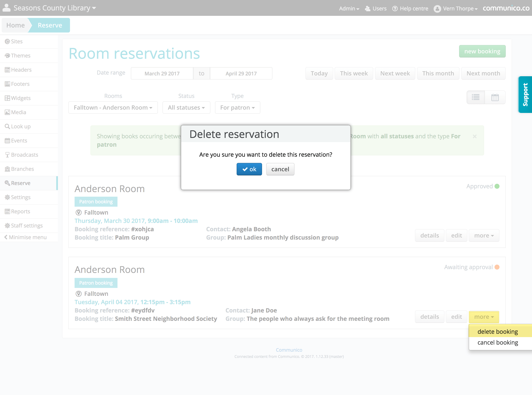Choose cancel booking from the menu
Screen dimensions: 532x395
pyautogui.click(x=498, y=343)
